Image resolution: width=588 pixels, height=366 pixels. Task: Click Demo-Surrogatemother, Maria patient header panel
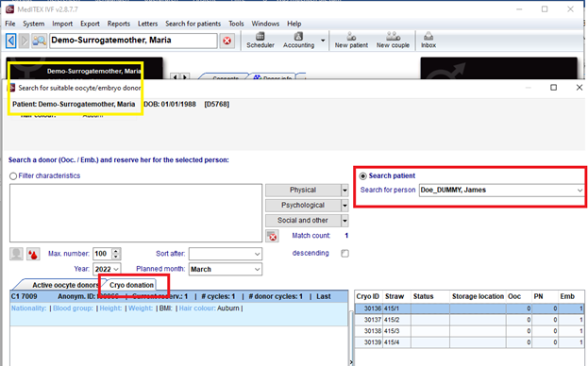click(x=84, y=69)
